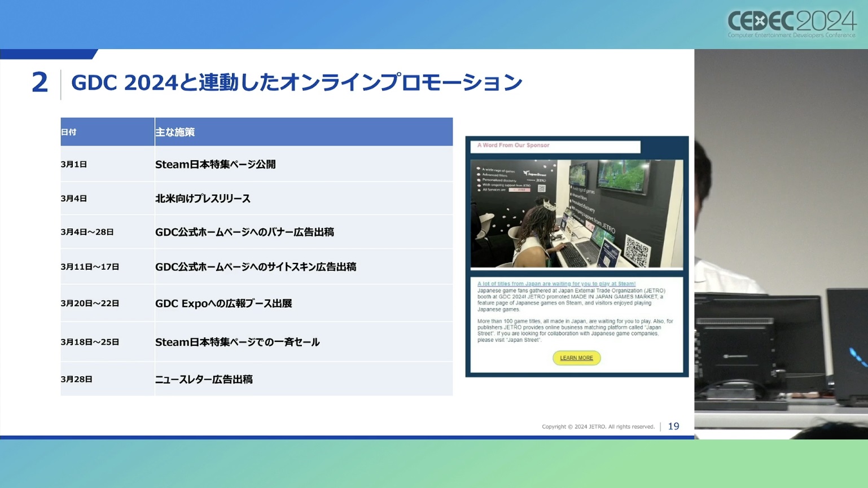The width and height of the screenshot is (868, 488).
Task: Click 'GDC公式ホームページへのバナー広告出稿' row text
Action: point(244,232)
